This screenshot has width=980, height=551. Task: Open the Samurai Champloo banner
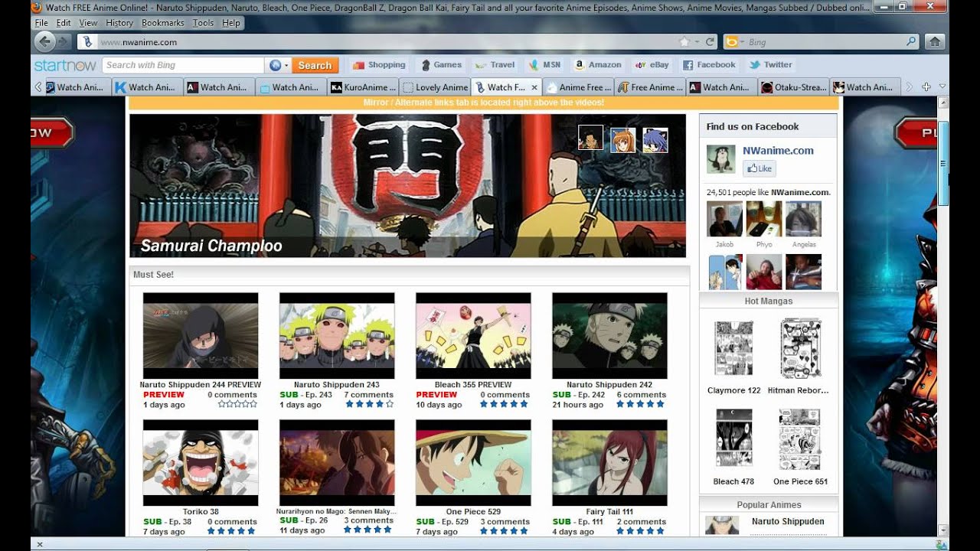click(407, 186)
